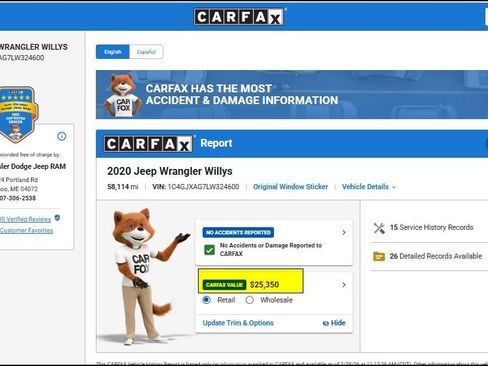Switch language to Español tab
Screen dimensions: 488x366
click(146, 52)
